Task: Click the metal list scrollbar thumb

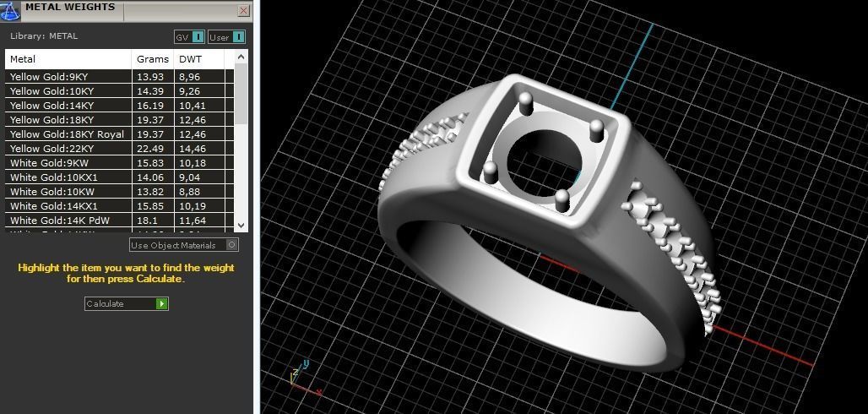Action: click(241, 94)
